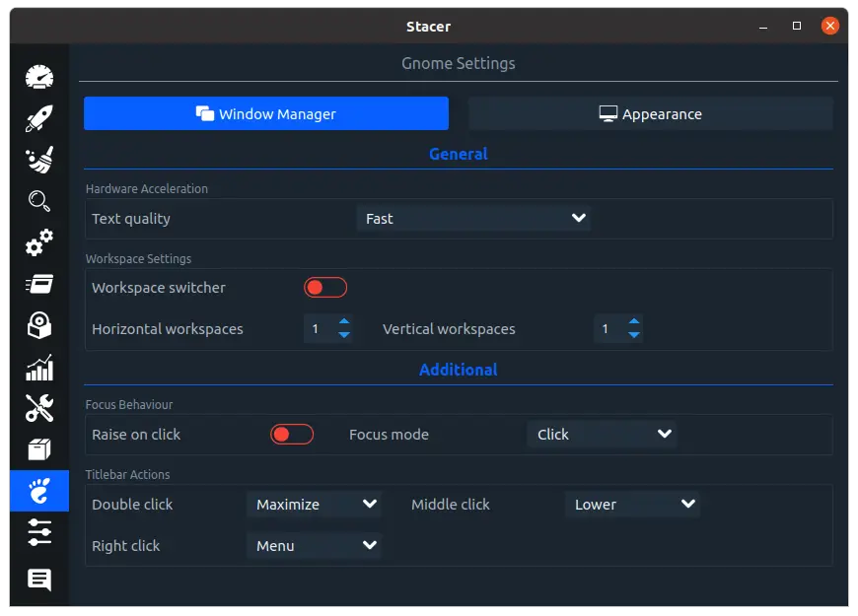Image resolution: width=858 pixels, height=616 pixels.
Task: Switch to the Appearance tab
Action: point(651,113)
